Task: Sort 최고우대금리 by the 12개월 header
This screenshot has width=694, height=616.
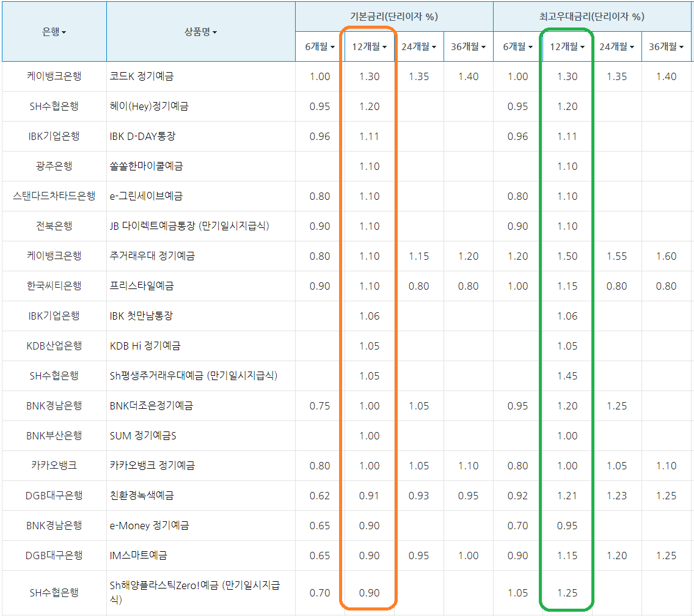Action: [567, 46]
